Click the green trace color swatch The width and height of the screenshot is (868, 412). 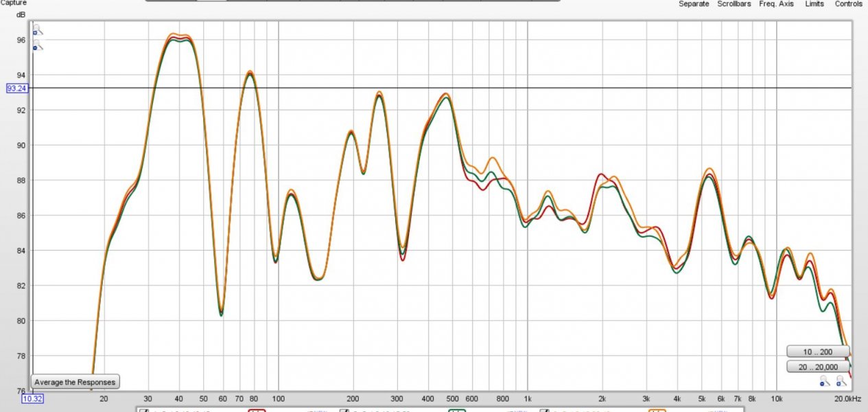(x=456, y=410)
